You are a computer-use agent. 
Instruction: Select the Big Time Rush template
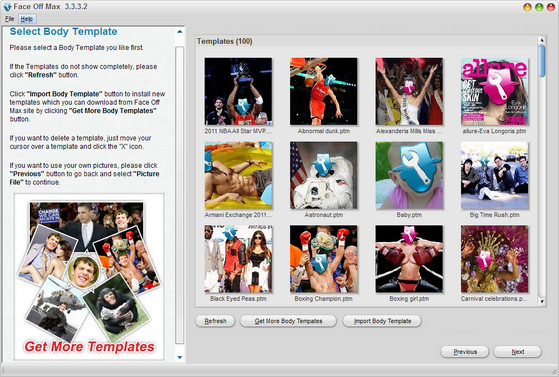(x=494, y=175)
